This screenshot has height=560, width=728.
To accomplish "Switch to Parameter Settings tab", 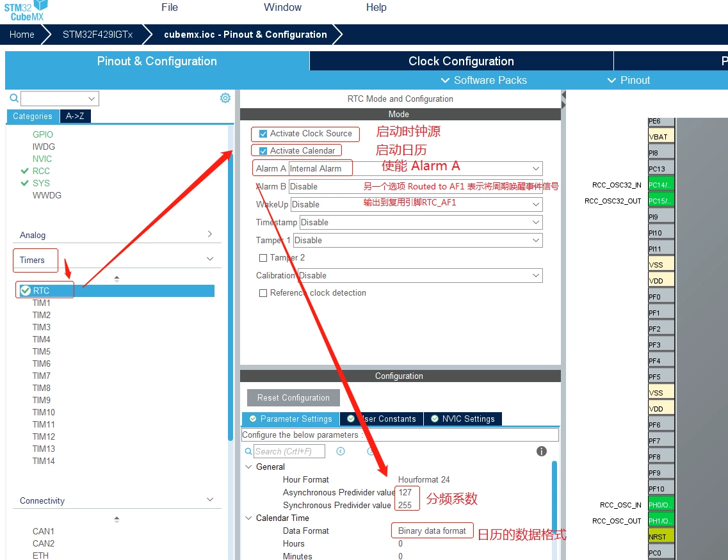I will (x=291, y=419).
